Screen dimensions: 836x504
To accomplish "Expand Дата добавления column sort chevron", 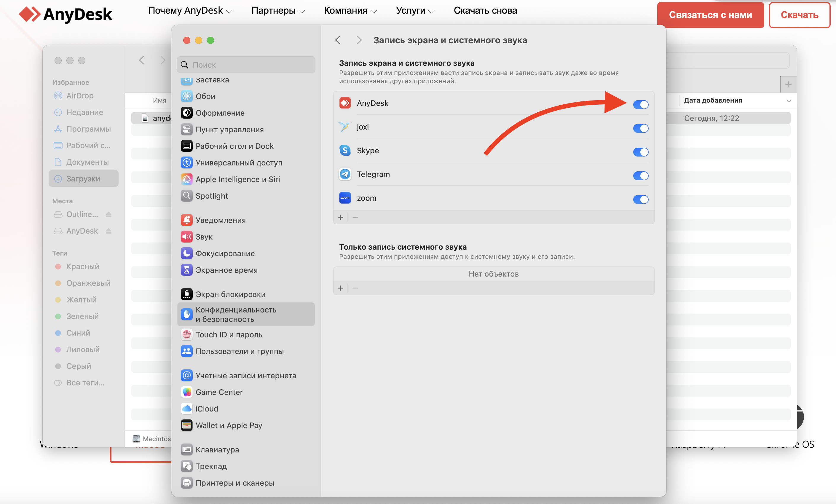I will point(789,101).
